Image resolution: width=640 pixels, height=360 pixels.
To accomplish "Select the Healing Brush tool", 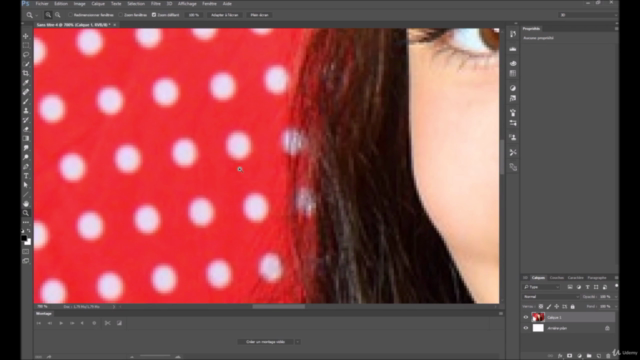I will tap(26, 92).
